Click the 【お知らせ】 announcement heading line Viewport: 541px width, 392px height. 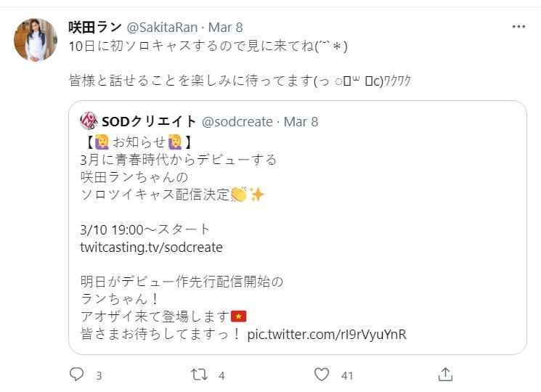(x=137, y=141)
